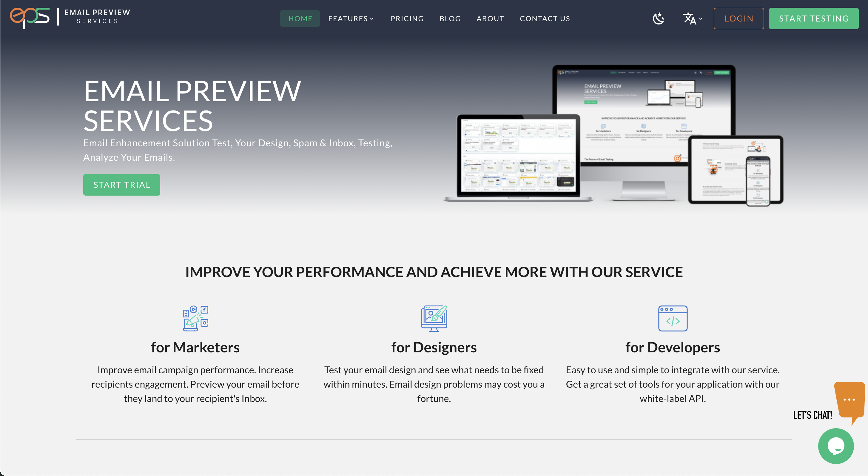Select the HOME menu item

pyautogui.click(x=300, y=19)
